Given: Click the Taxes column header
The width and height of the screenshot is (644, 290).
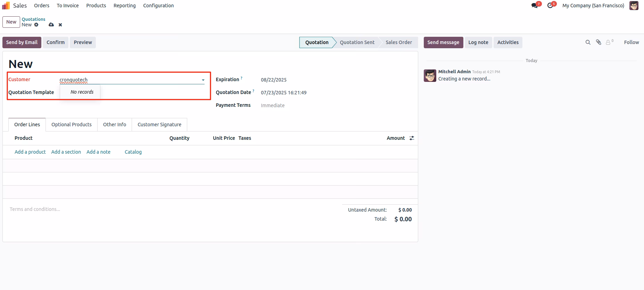Looking at the screenshot, I should (245, 138).
